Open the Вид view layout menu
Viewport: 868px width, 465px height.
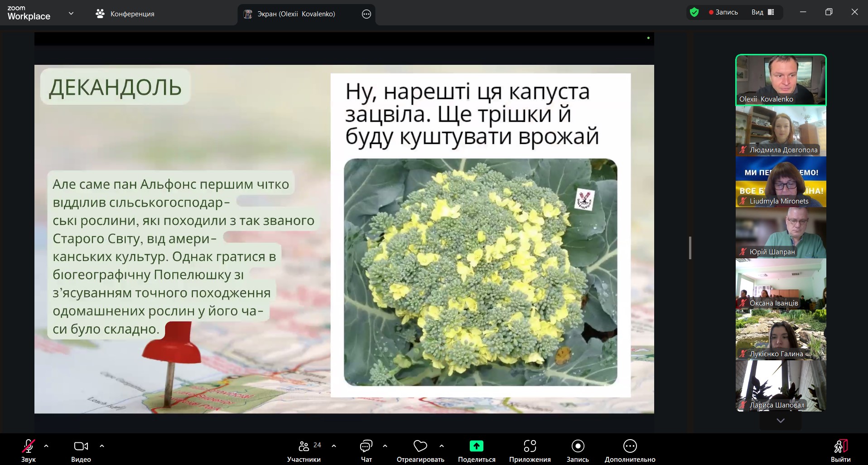763,12
